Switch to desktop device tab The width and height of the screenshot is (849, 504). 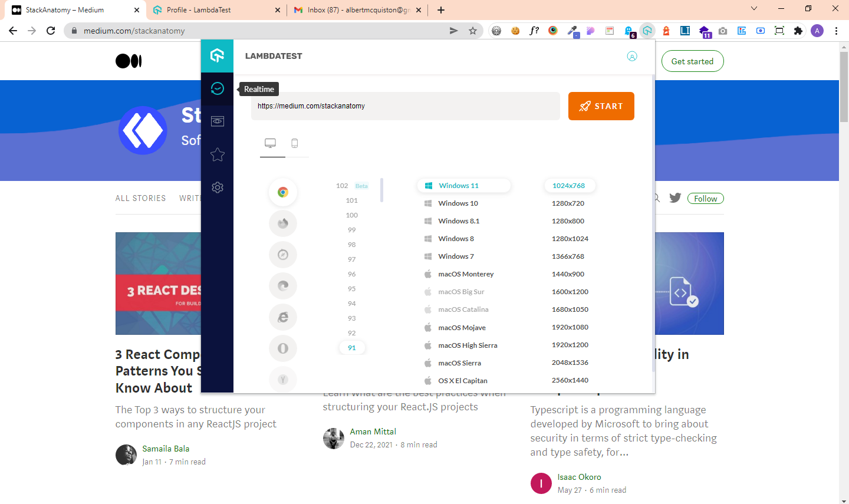[x=271, y=143]
